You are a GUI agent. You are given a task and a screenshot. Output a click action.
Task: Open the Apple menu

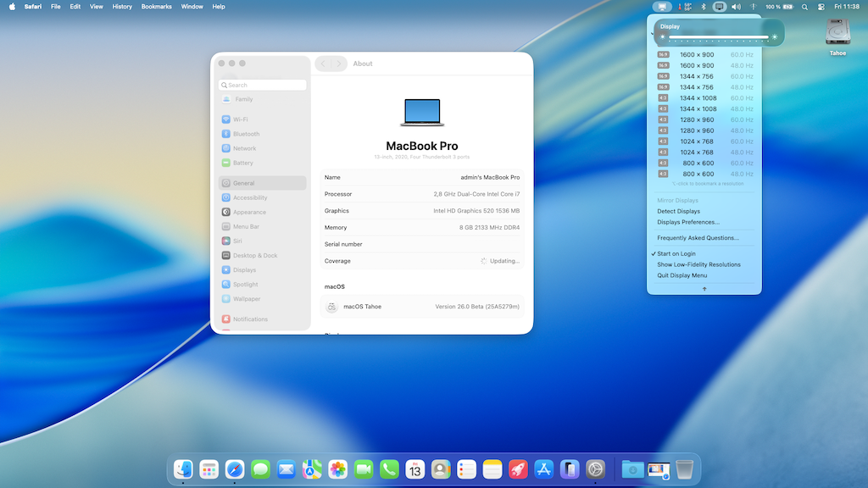click(x=12, y=7)
